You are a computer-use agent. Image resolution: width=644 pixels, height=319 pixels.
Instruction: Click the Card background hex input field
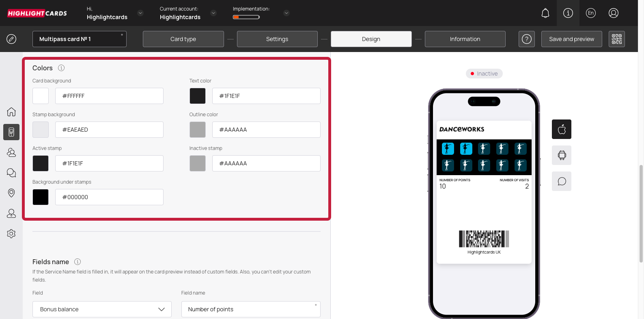109,96
